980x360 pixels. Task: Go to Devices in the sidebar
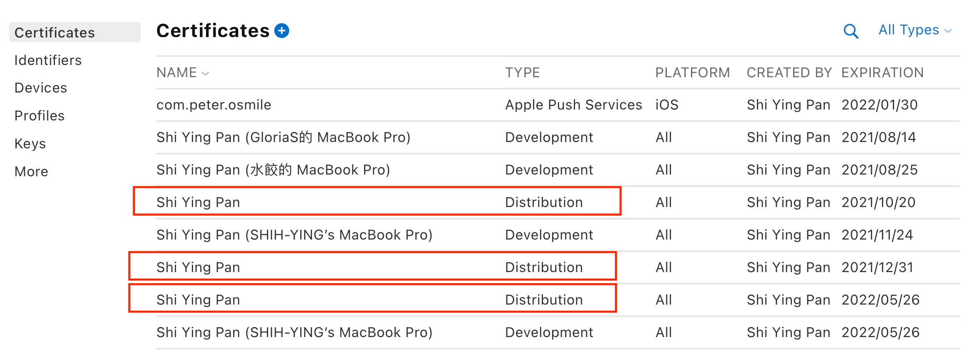click(40, 88)
